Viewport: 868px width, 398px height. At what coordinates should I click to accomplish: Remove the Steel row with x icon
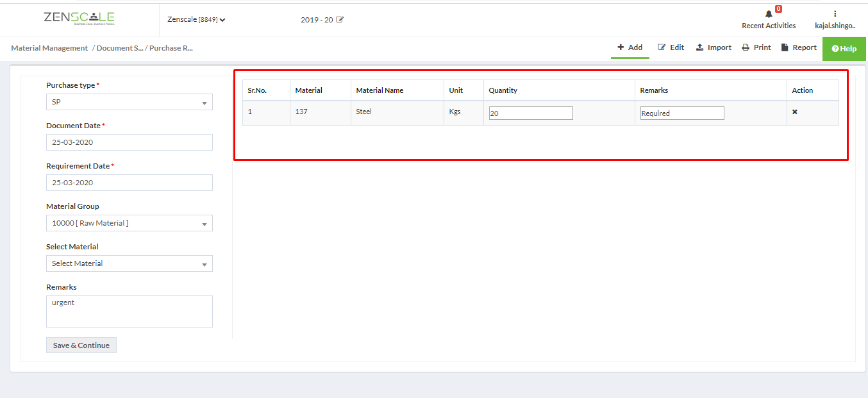pyautogui.click(x=795, y=112)
